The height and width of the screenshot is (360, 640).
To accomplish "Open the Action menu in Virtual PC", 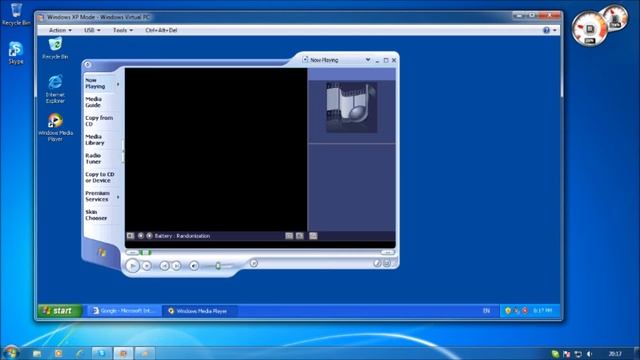I will point(60,30).
